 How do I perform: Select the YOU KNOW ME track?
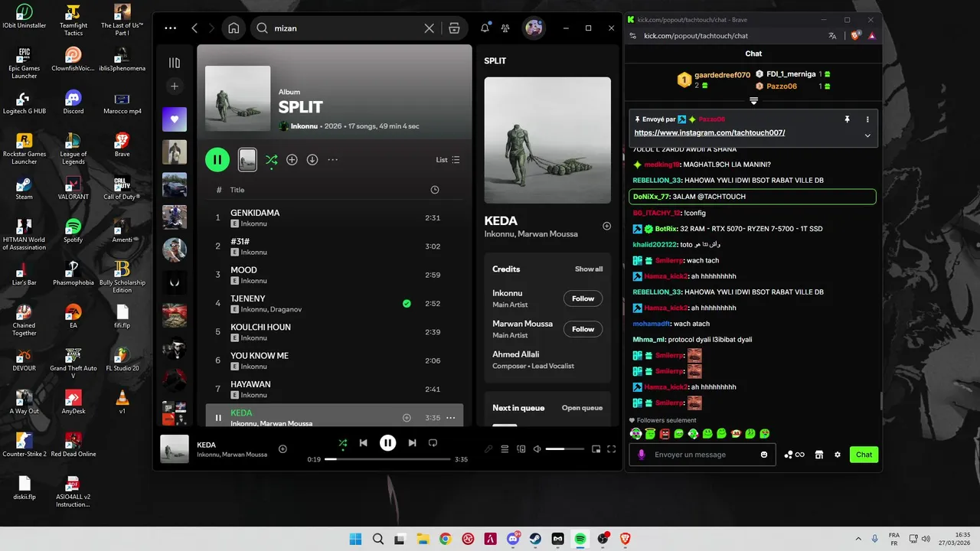335,360
